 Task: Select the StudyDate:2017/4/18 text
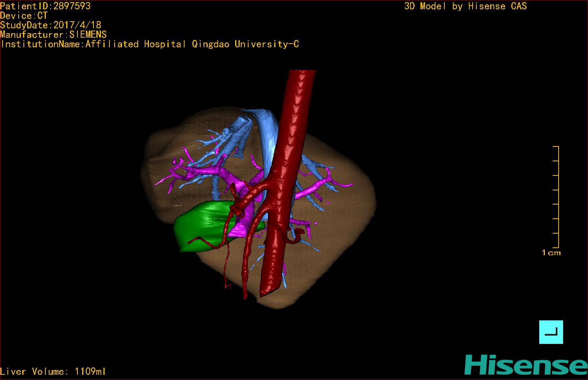[51, 25]
